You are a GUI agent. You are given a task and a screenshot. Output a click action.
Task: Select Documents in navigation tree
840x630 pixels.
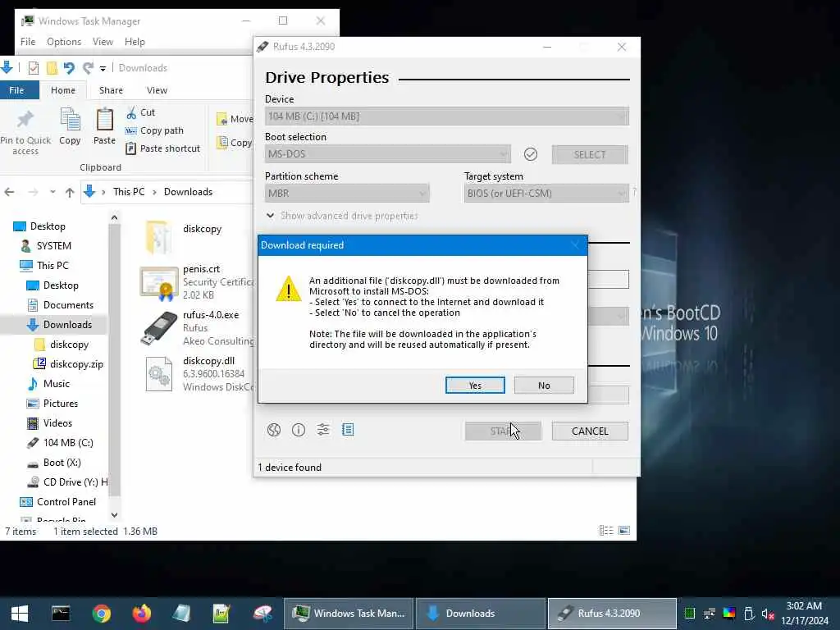click(x=68, y=305)
